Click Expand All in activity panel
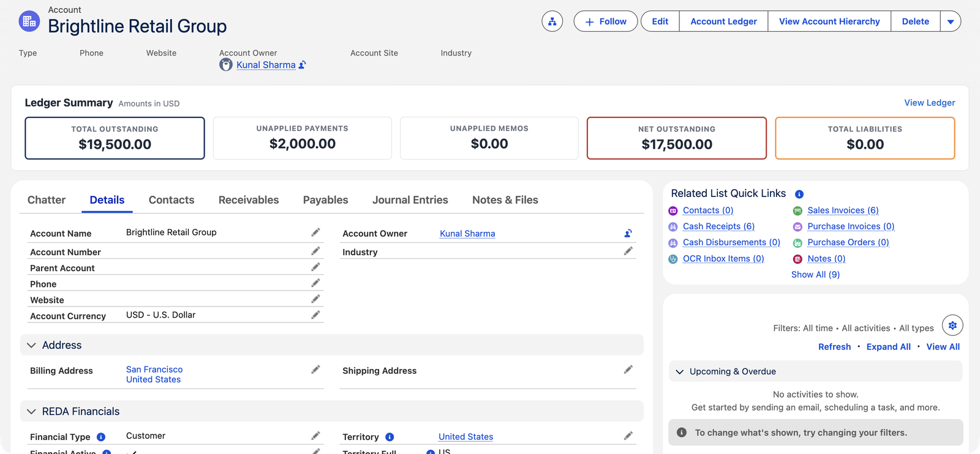 click(x=889, y=347)
